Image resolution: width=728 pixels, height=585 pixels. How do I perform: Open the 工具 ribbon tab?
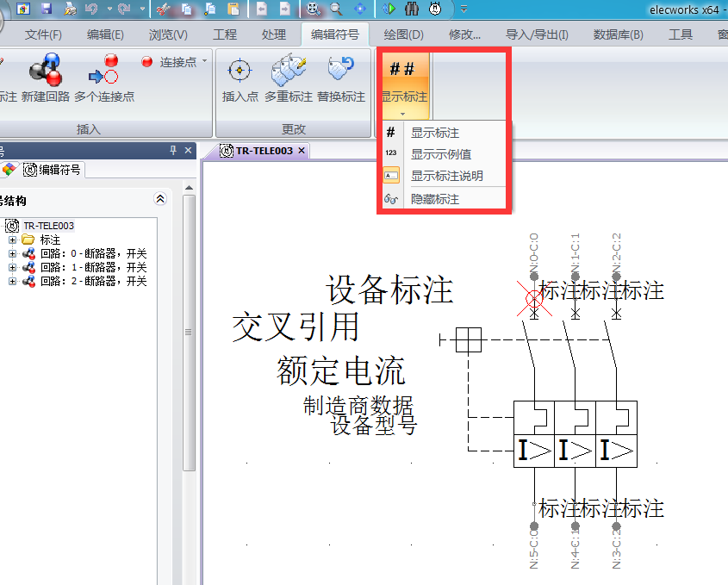680,34
